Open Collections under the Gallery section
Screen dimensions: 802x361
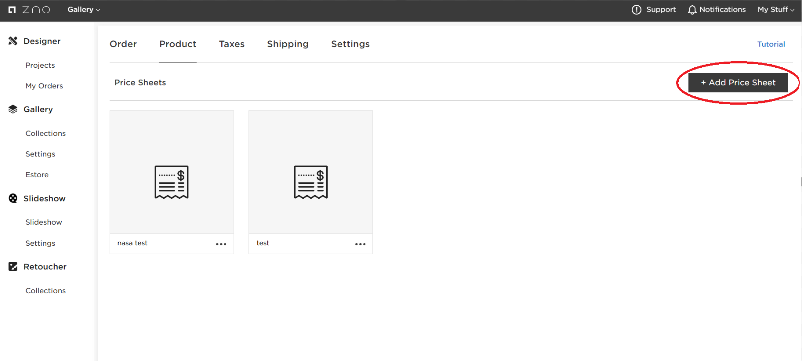pos(46,133)
